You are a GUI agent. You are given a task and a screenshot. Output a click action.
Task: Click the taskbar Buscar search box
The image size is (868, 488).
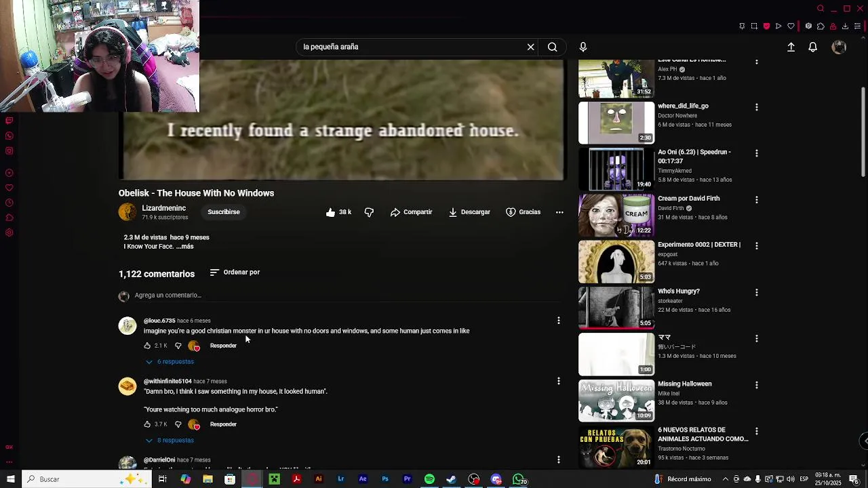pyautogui.click(x=87, y=479)
